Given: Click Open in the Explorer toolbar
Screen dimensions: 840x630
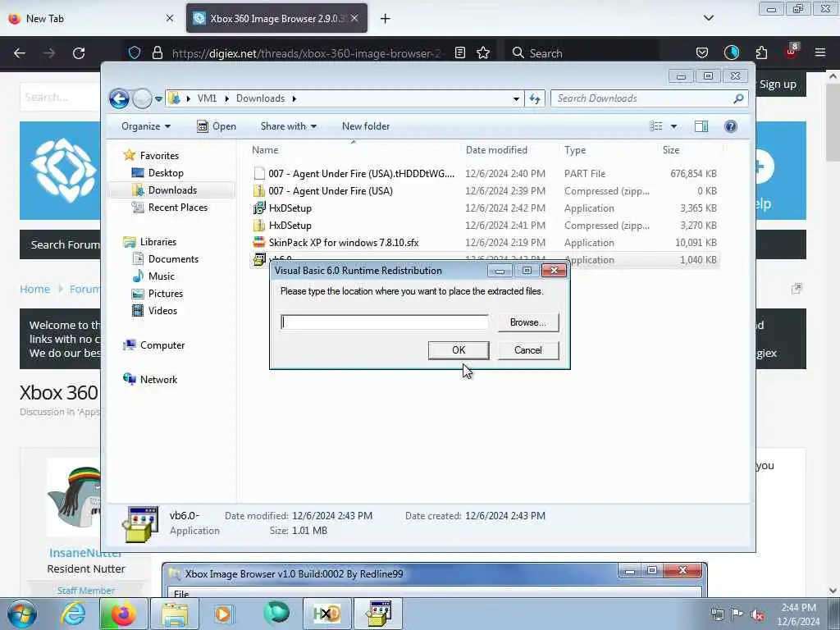Looking at the screenshot, I should [x=217, y=126].
